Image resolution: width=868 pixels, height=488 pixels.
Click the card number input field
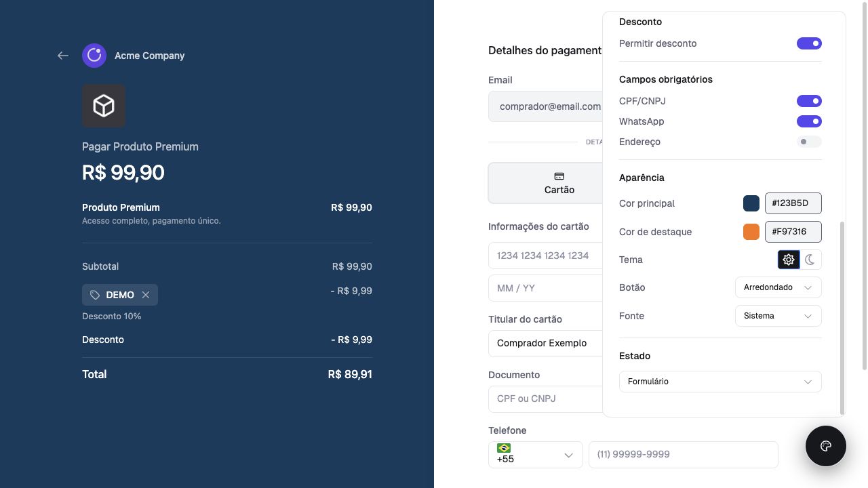[x=545, y=256]
